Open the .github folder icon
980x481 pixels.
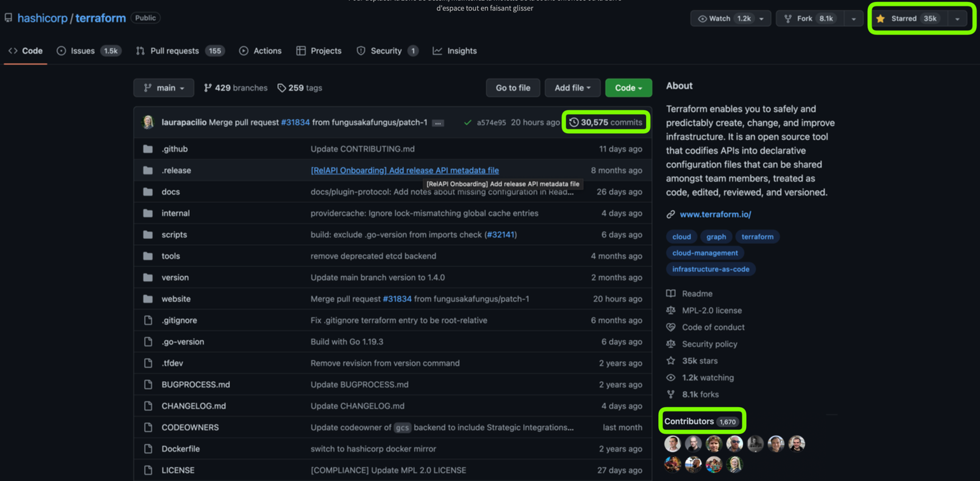(x=148, y=149)
